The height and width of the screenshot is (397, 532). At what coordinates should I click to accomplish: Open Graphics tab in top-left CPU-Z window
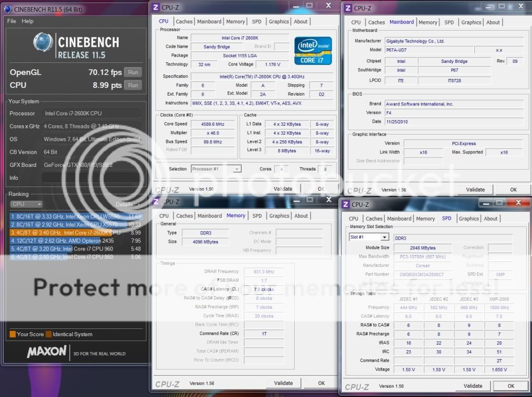pyautogui.click(x=279, y=21)
